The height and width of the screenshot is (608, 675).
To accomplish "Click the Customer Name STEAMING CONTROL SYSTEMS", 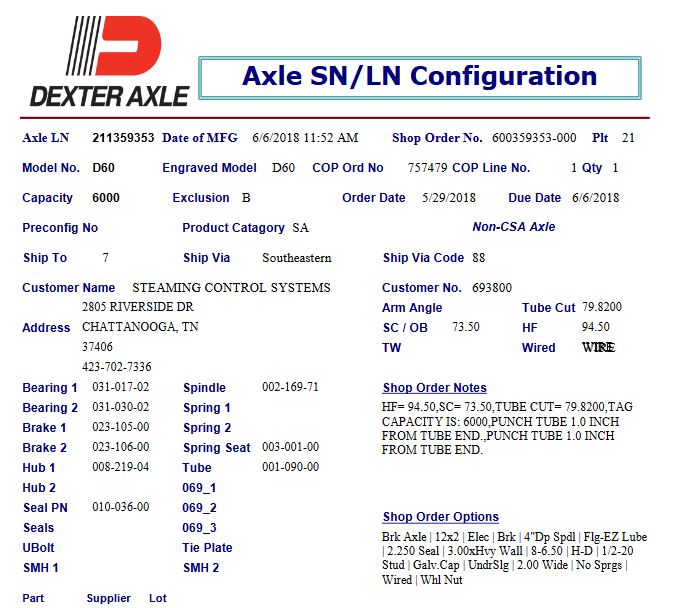I will [231, 288].
